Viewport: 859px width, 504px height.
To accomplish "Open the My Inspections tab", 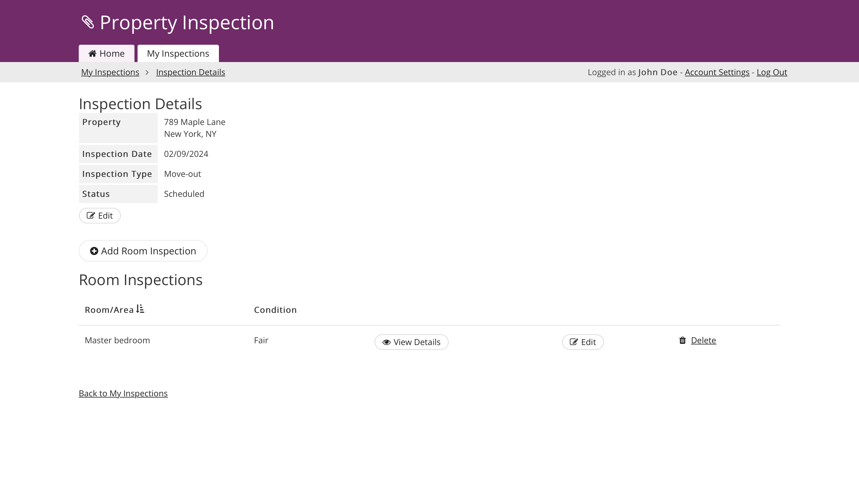I will point(178,54).
